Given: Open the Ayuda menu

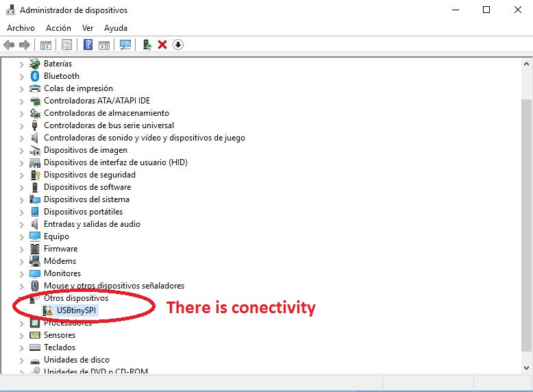Looking at the screenshot, I should (116, 28).
